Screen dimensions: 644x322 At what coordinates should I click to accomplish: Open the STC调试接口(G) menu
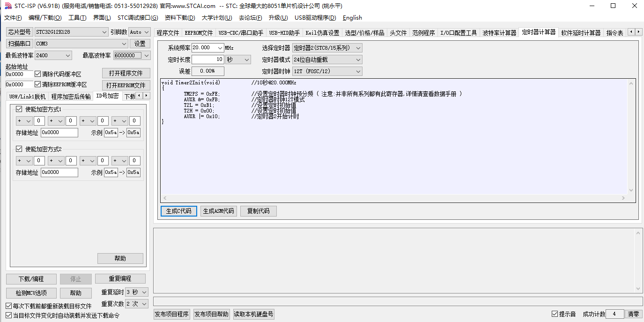pos(138,18)
